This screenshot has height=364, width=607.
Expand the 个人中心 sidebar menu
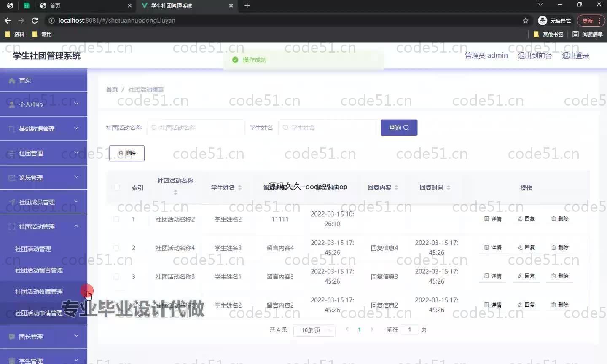pos(43,104)
